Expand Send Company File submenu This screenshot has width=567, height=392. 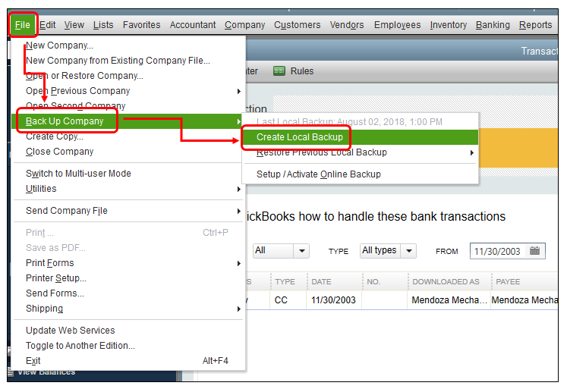pos(128,211)
